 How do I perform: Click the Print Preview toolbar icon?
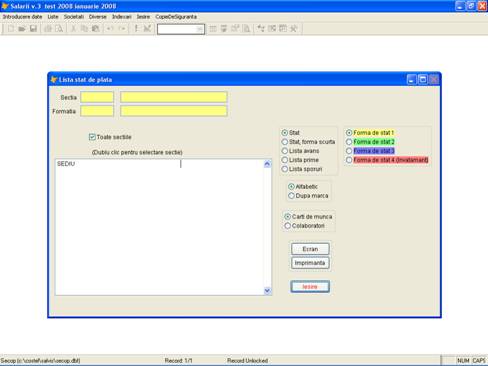pyautogui.click(x=59, y=29)
